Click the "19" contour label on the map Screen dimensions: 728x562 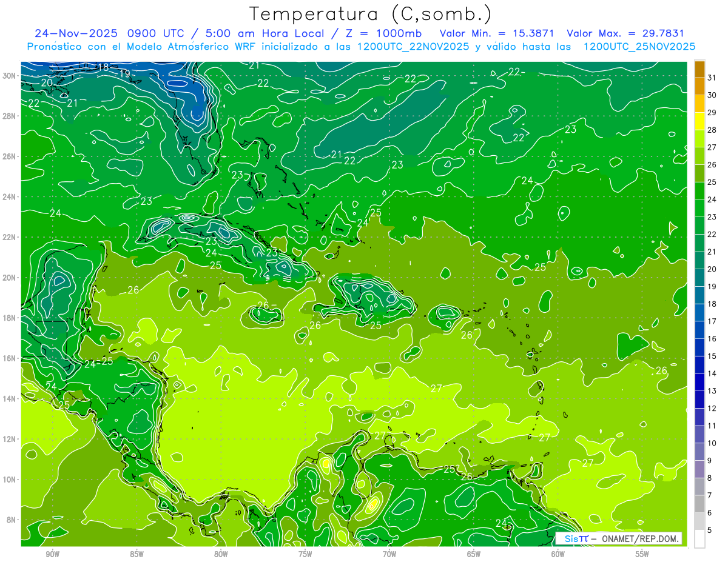[x=125, y=74]
